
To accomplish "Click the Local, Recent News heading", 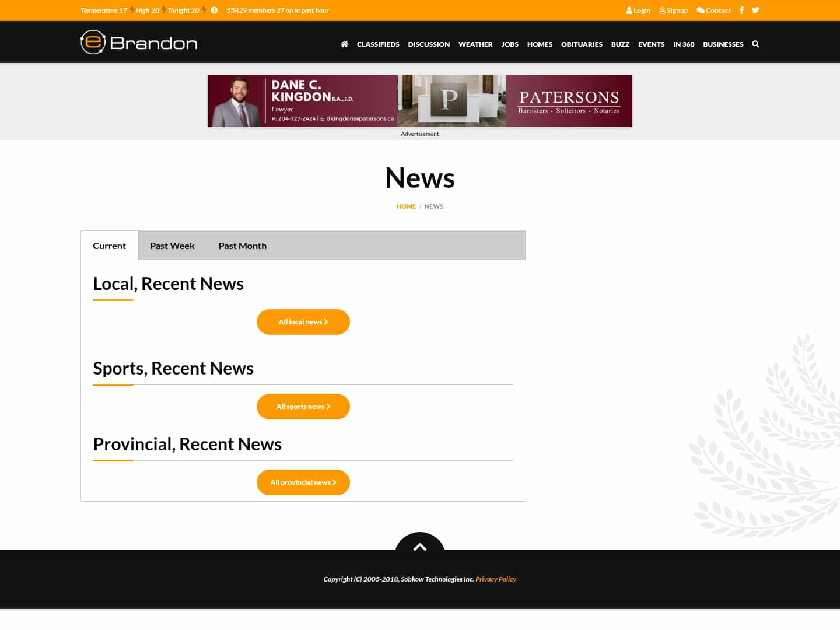I will click(169, 283).
